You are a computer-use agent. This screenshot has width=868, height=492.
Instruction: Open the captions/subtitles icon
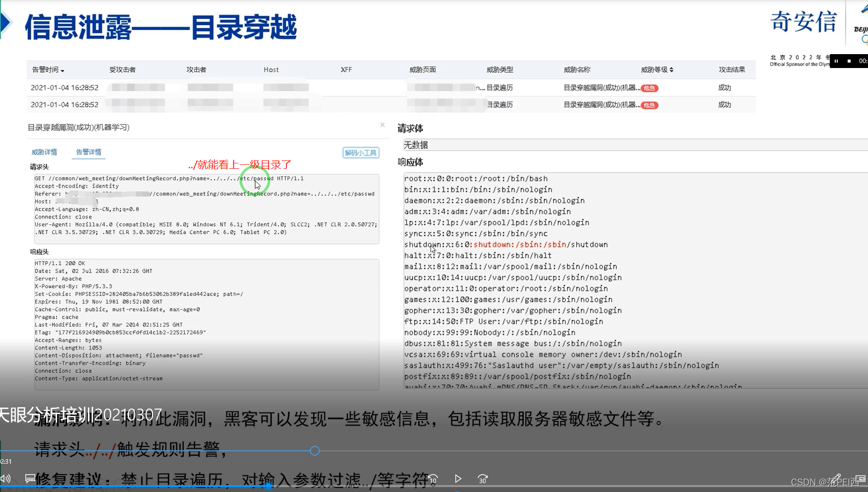coord(30,479)
